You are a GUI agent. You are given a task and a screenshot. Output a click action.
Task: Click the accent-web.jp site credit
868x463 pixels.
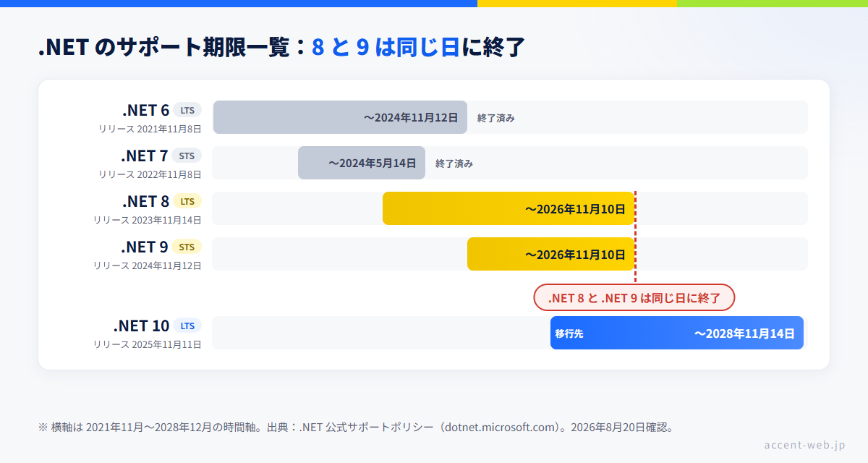click(804, 444)
